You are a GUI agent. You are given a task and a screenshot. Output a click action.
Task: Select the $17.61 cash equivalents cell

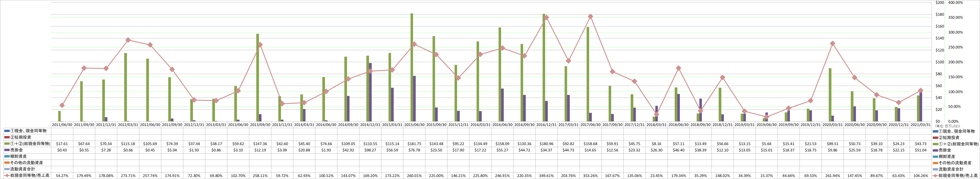click(62, 144)
